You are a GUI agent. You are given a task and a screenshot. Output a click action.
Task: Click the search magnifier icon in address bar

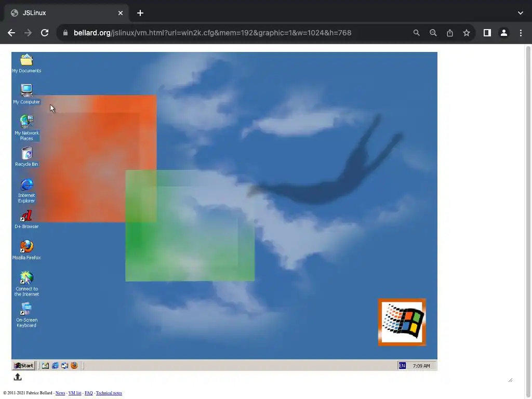tap(416, 33)
